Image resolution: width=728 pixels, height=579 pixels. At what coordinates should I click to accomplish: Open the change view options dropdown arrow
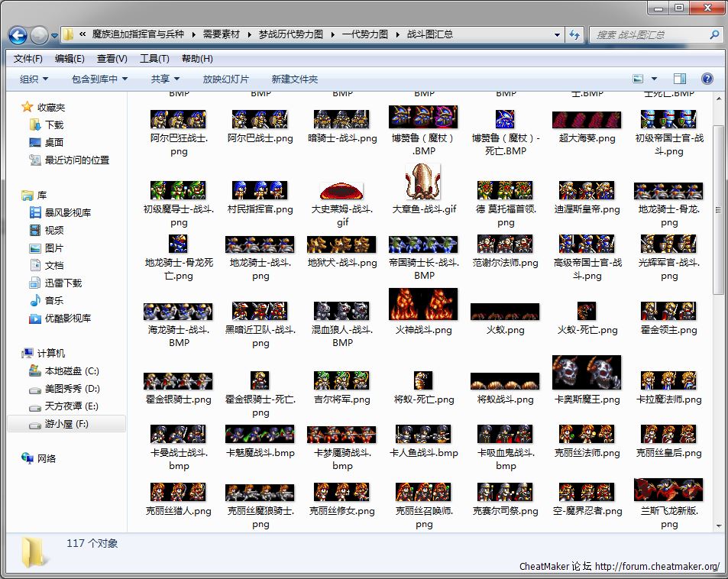click(655, 79)
